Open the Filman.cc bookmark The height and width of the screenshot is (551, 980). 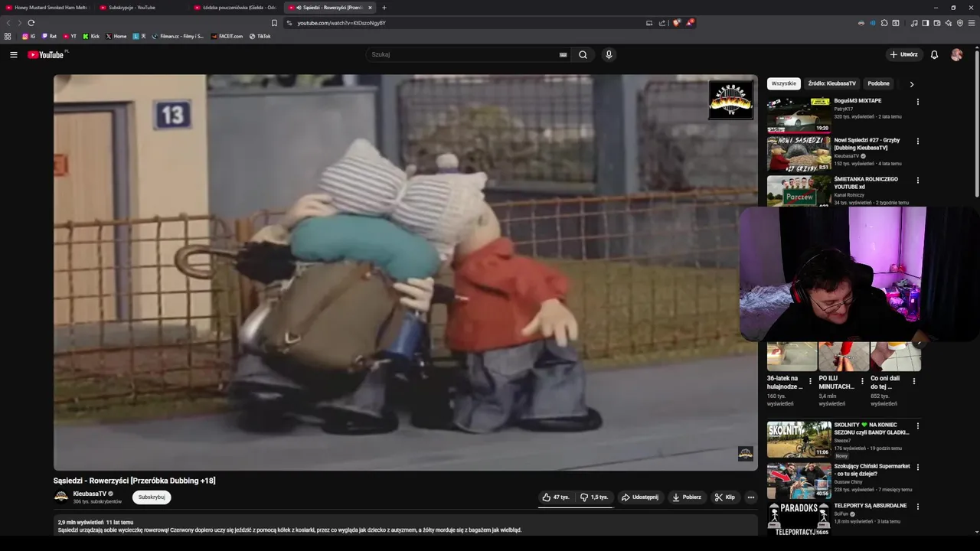tap(178, 36)
